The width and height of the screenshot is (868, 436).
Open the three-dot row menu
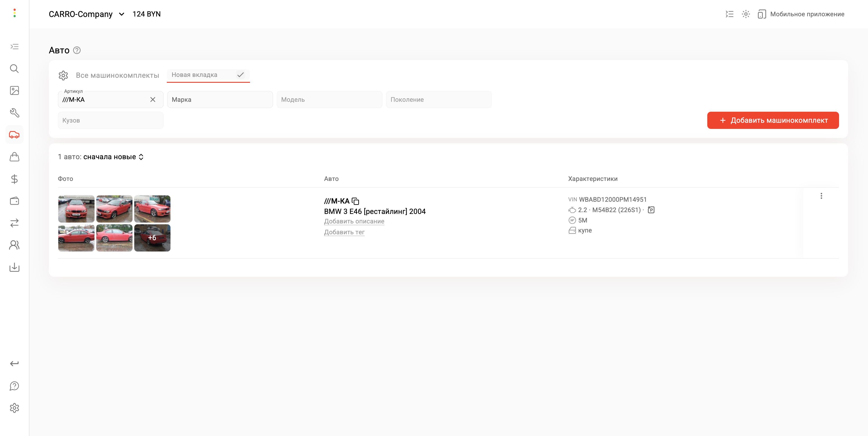(821, 196)
